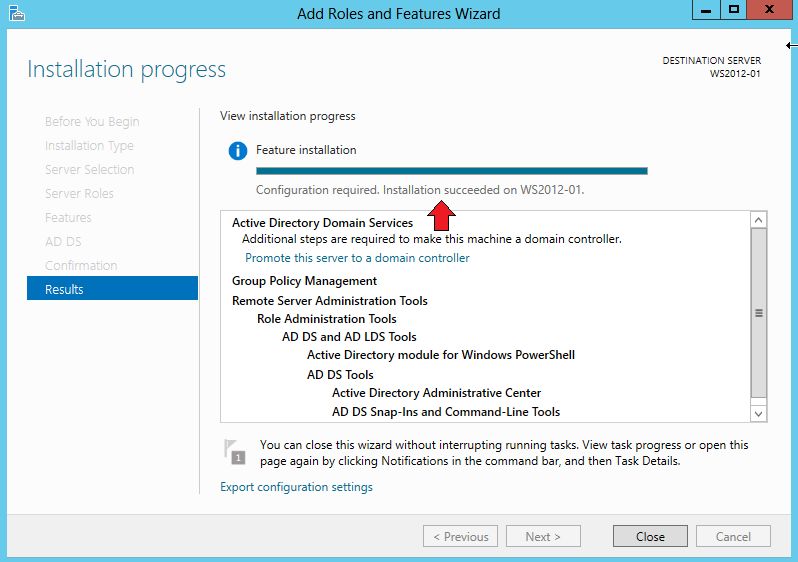Image resolution: width=798 pixels, height=562 pixels.
Task: Click the feature installation progress bar
Action: click(452, 171)
